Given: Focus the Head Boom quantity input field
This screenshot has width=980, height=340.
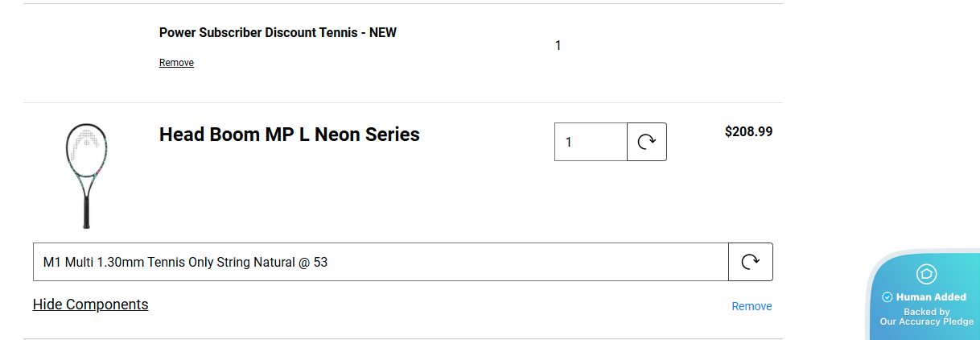Looking at the screenshot, I should [591, 142].
